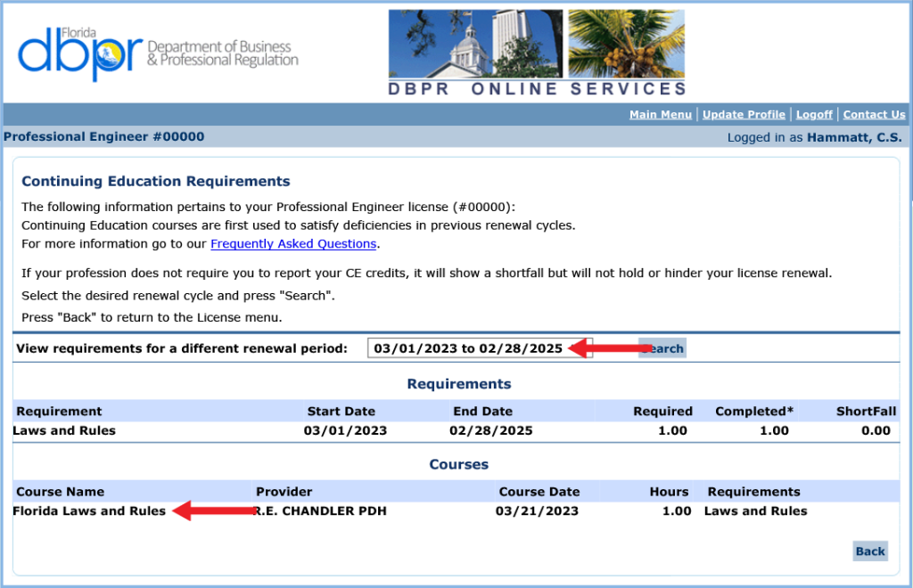Navigate to the Main Menu
Image resolution: width=913 pixels, height=588 pixels.
(661, 114)
